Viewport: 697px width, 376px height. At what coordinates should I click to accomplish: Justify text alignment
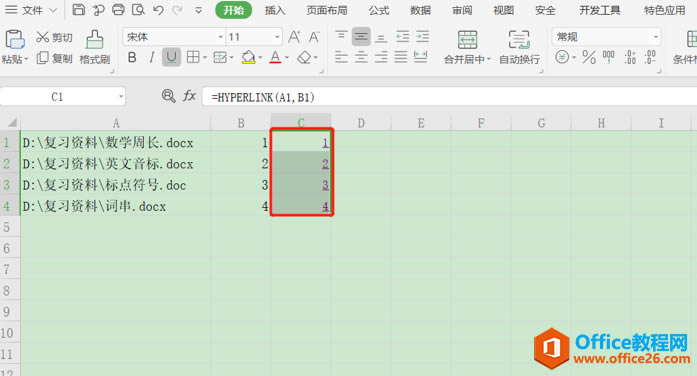point(401,57)
